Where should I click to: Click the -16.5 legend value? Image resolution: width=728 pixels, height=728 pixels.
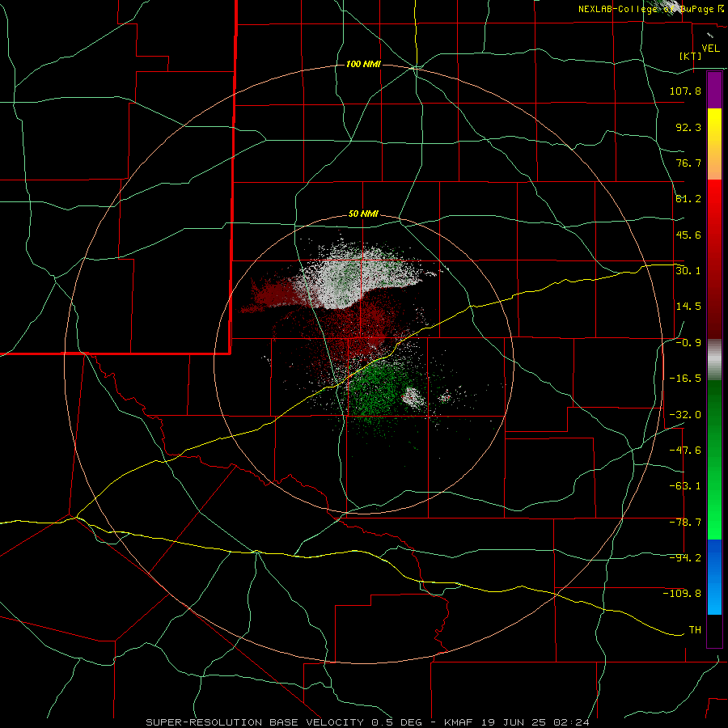[x=685, y=379]
